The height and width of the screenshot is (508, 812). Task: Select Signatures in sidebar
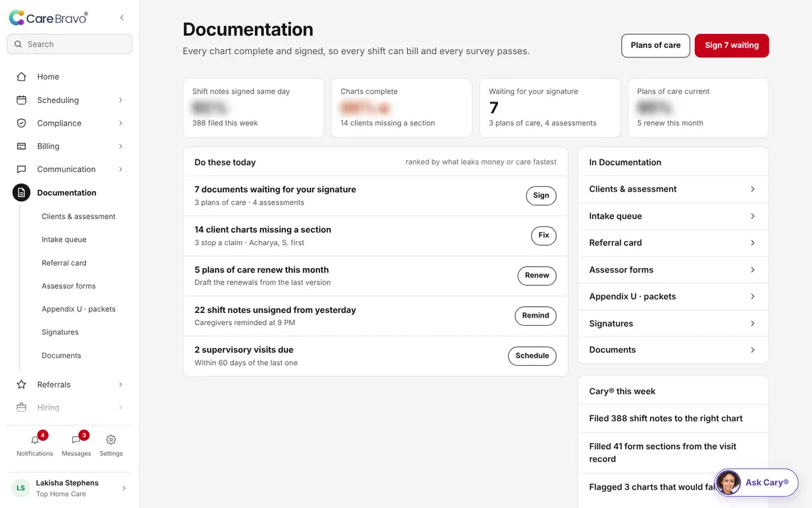coord(60,332)
